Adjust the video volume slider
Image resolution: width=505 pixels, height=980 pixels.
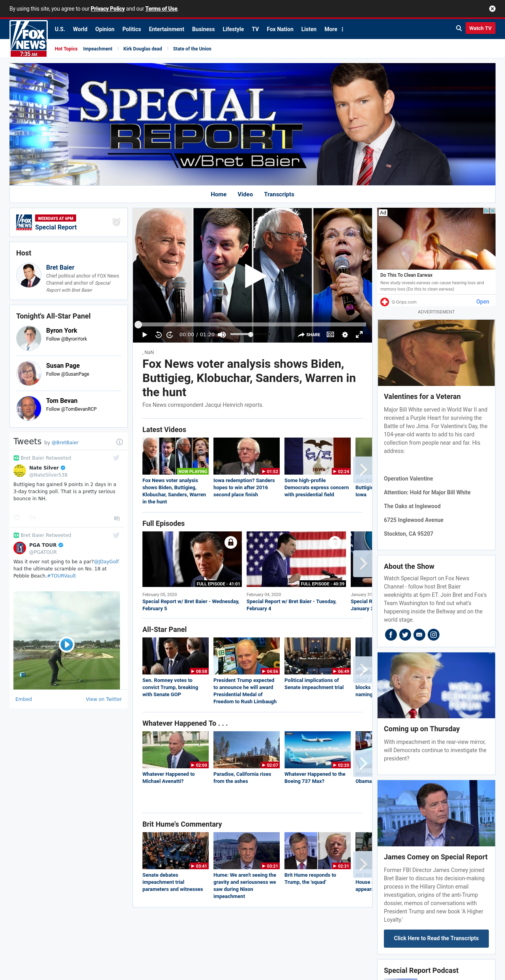(x=241, y=335)
